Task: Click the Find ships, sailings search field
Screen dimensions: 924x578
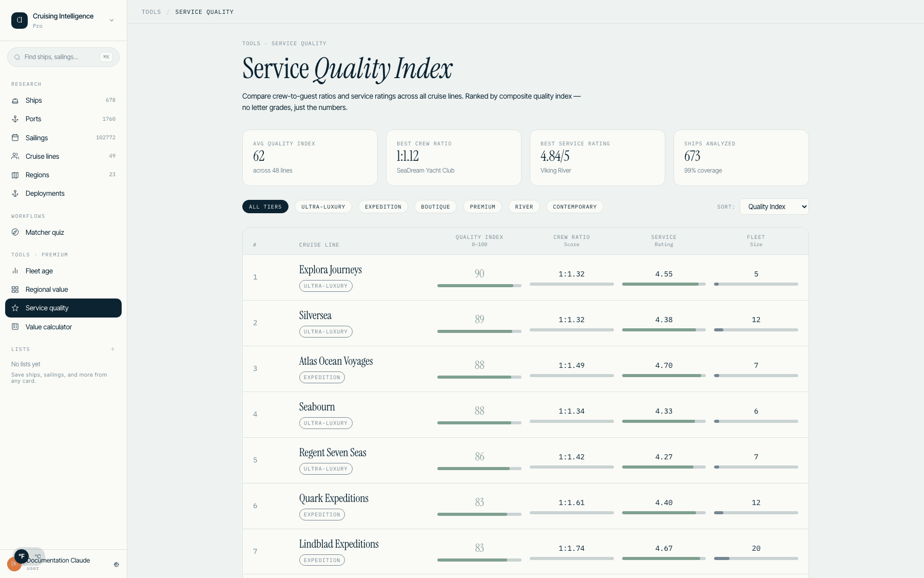Action: [x=63, y=57]
